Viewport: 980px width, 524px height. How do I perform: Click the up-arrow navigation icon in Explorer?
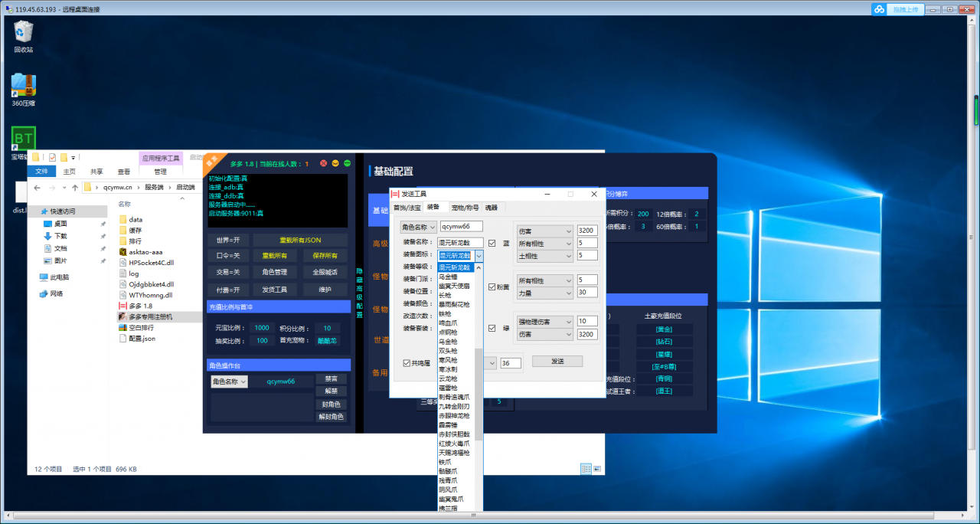(x=74, y=187)
